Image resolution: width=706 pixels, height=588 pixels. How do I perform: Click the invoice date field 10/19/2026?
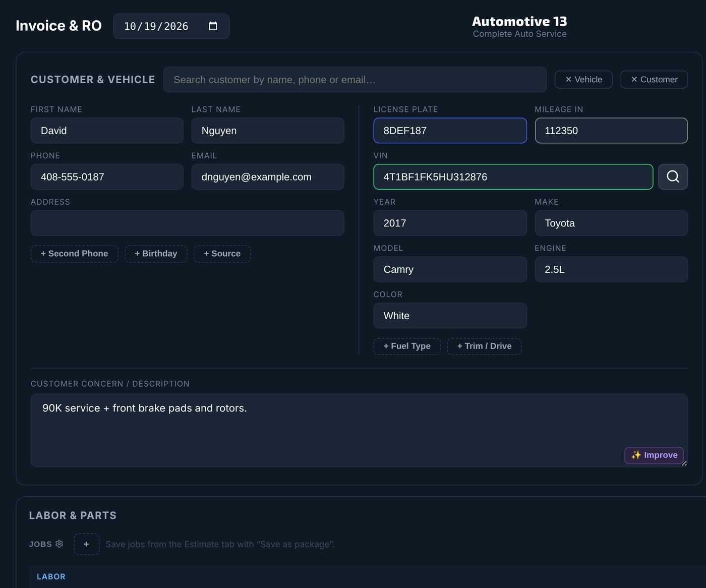pos(171,26)
